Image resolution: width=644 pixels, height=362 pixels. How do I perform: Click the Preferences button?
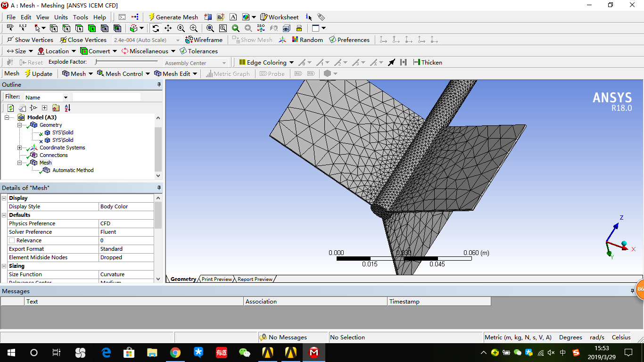coord(349,40)
